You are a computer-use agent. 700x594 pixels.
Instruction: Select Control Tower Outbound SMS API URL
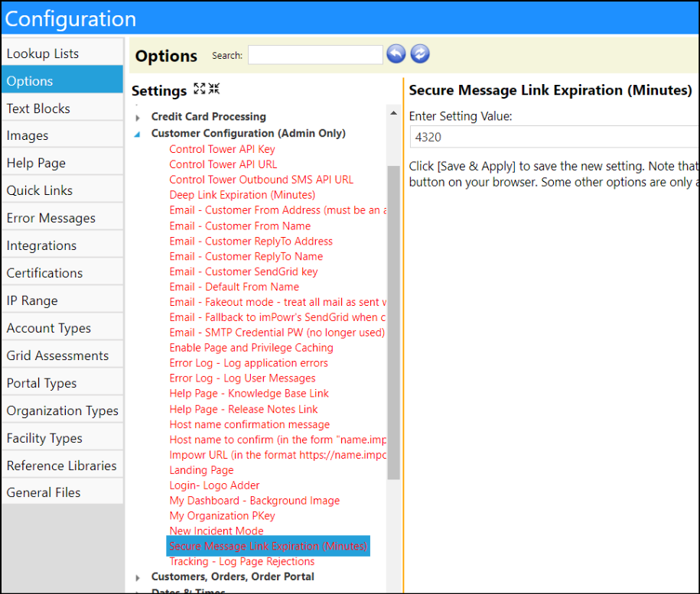pyautogui.click(x=261, y=179)
